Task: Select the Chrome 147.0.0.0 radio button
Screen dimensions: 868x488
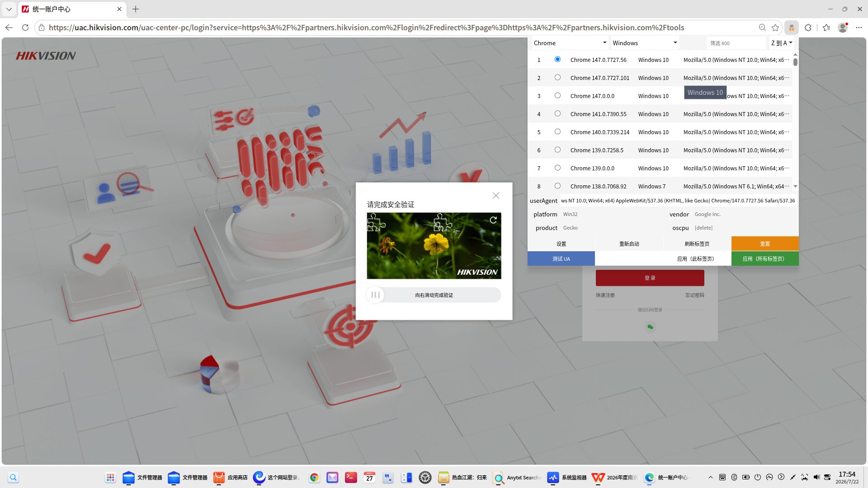Action: (557, 95)
